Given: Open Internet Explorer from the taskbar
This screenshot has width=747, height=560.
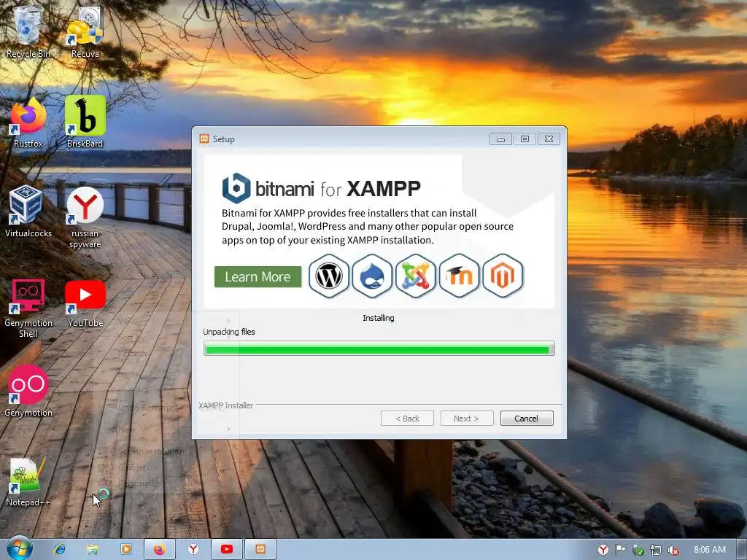Looking at the screenshot, I should pyautogui.click(x=60, y=549).
